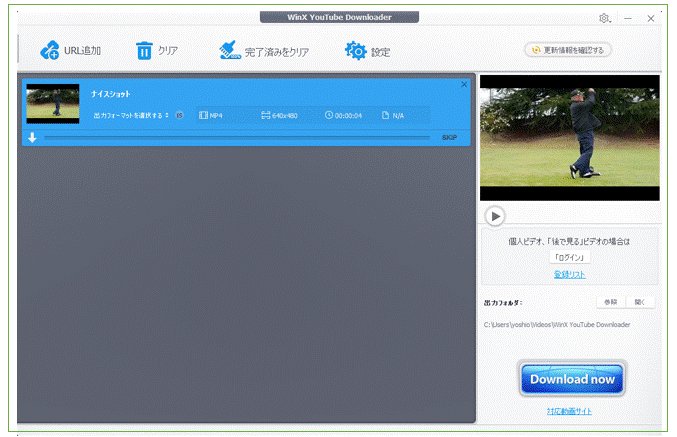Click 参照 to browse output folder
This screenshot has width=677, height=437.
(610, 302)
